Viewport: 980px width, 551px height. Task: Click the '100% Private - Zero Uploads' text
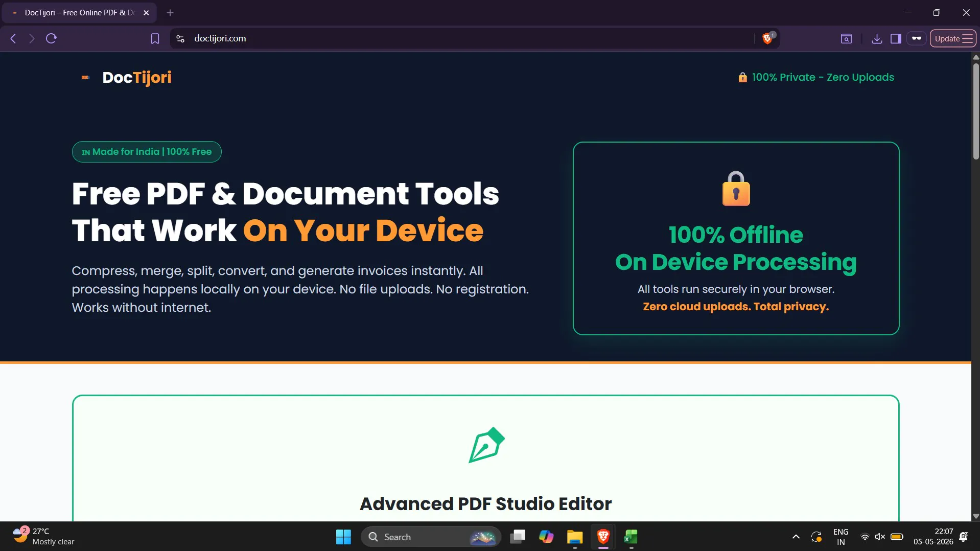click(x=823, y=77)
